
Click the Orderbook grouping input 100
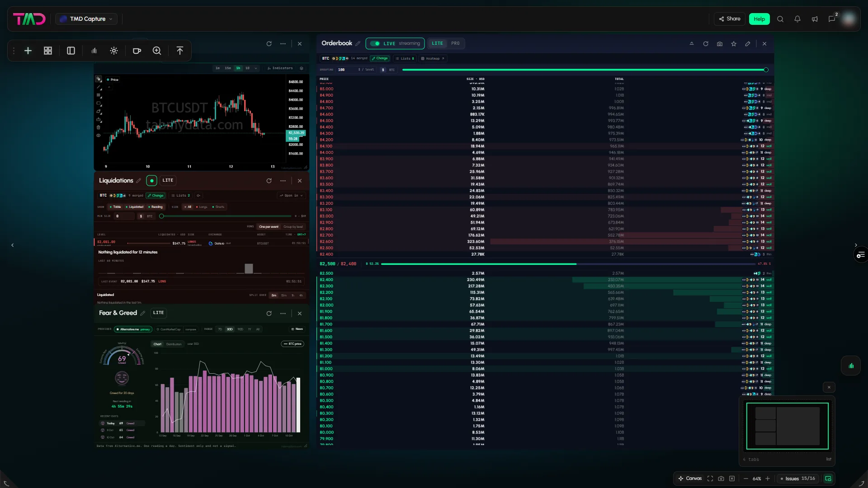[346, 70]
